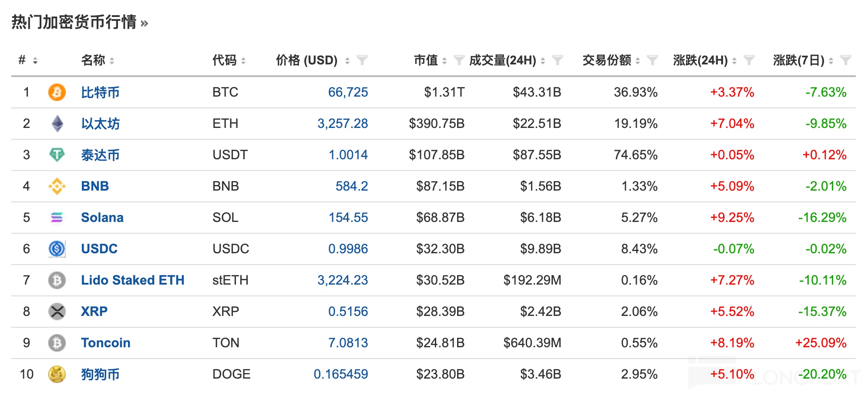This screenshot has height=396, width=868.
Task: Open the Lido Staked ETH link
Action: (x=133, y=280)
